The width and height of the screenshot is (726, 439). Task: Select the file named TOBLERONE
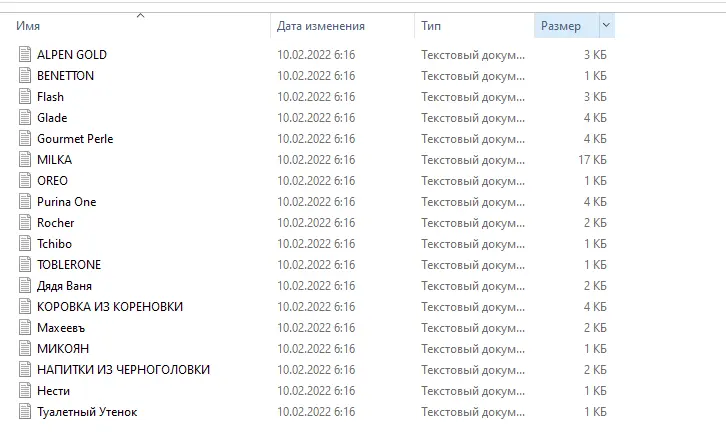69,264
